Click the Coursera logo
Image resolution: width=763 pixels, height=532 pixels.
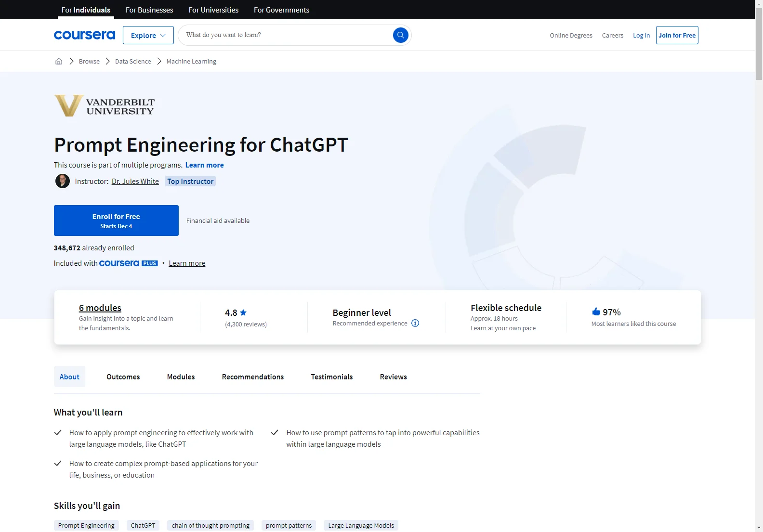tap(84, 35)
